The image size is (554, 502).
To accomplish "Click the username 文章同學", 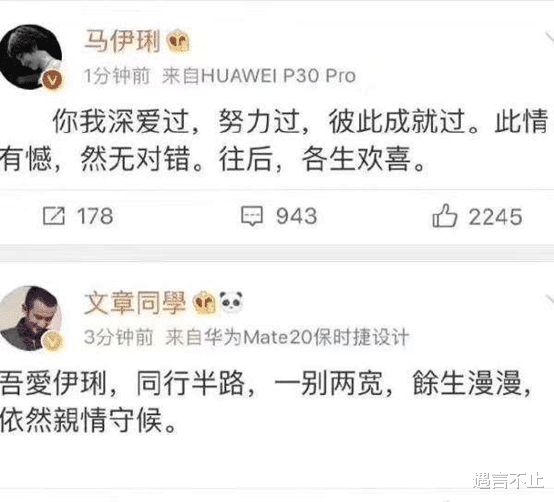I will [135, 303].
